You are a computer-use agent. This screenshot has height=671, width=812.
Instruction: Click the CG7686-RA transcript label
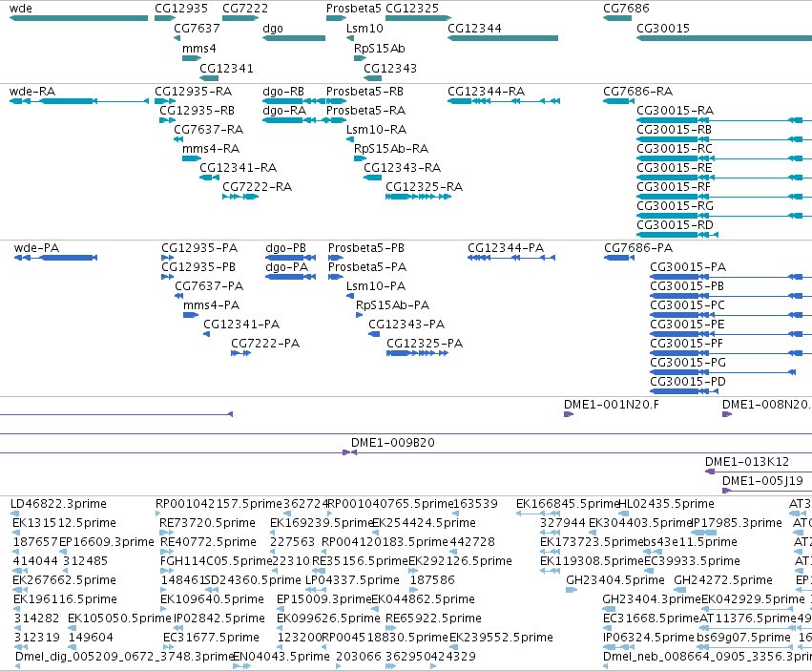pos(638,92)
